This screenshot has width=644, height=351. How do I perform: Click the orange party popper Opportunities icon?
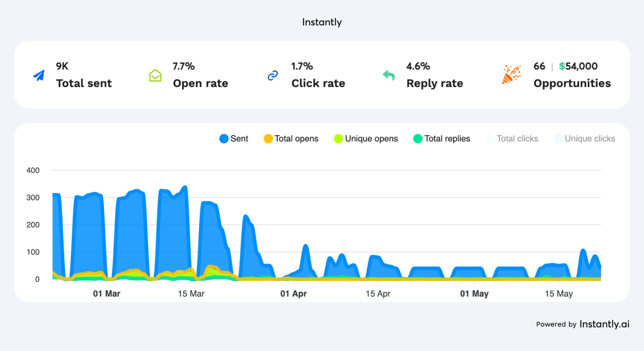click(511, 75)
